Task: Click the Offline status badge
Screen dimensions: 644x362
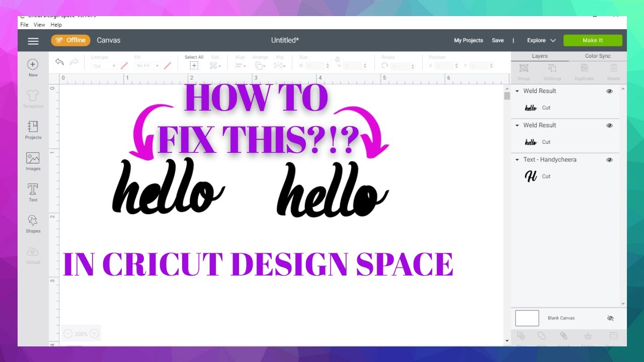Action: coord(70,41)
